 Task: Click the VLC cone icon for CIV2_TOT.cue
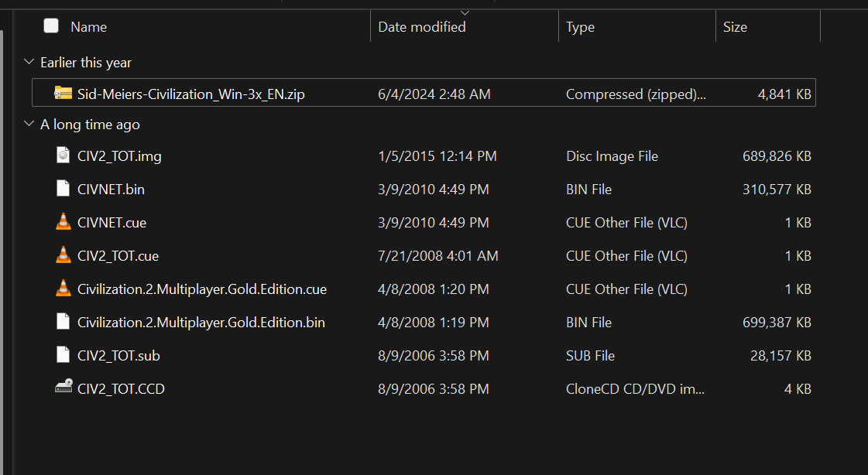[63, 255]
